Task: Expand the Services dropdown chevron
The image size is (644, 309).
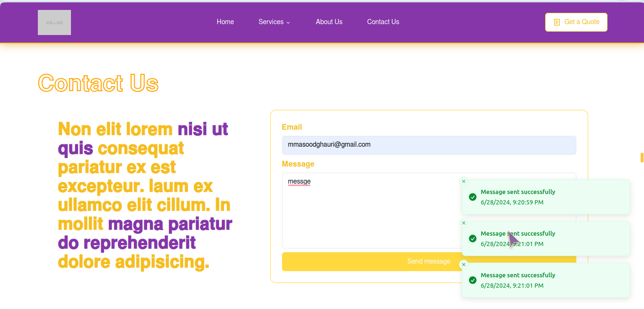Action: coord(288,22)
